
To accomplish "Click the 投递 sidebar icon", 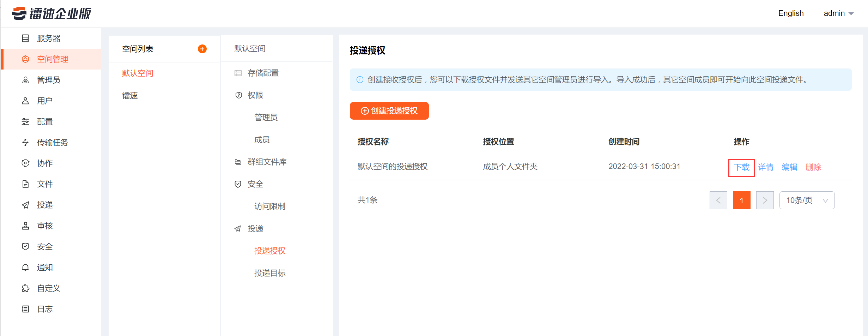I will tap(45, 205).
